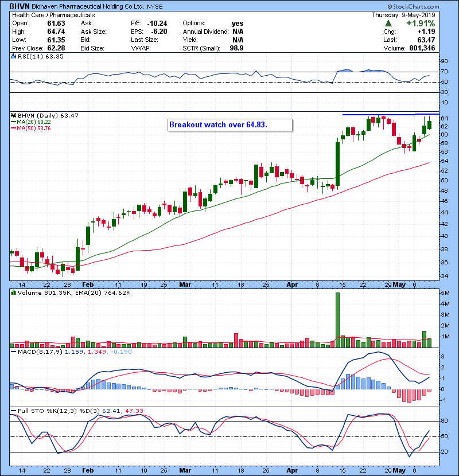Click the Options value yes
Image resolution: width=459 pixels, height=476 pixels.
(x=238, y=24)
